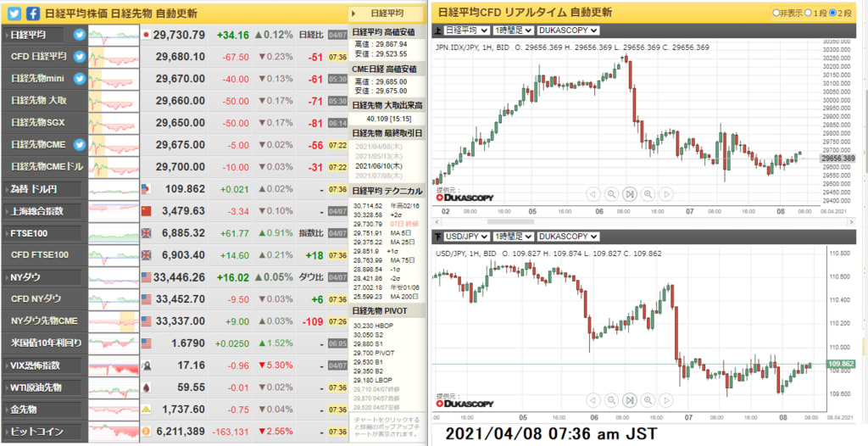Open the lower chart DUKASCOPY provider dropdown

[x=568, y=237]
